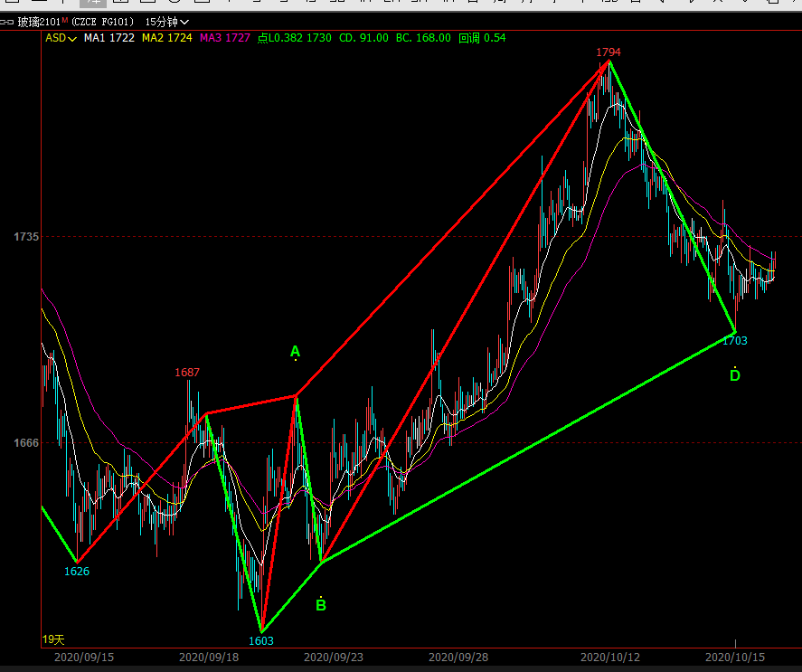Expand the ASD indicator dropdown
Image resolution: width=802 pixels, height=672 pixels.
[61, 38]
